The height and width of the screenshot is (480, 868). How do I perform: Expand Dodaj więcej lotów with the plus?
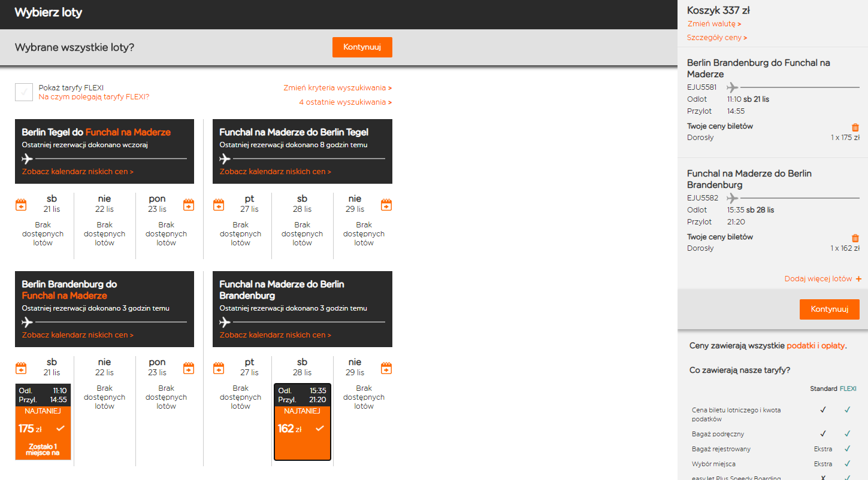tap(823, 279)
